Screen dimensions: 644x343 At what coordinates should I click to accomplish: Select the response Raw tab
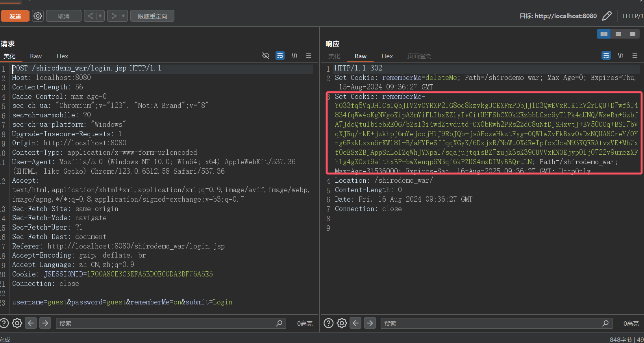pos(361,56)
